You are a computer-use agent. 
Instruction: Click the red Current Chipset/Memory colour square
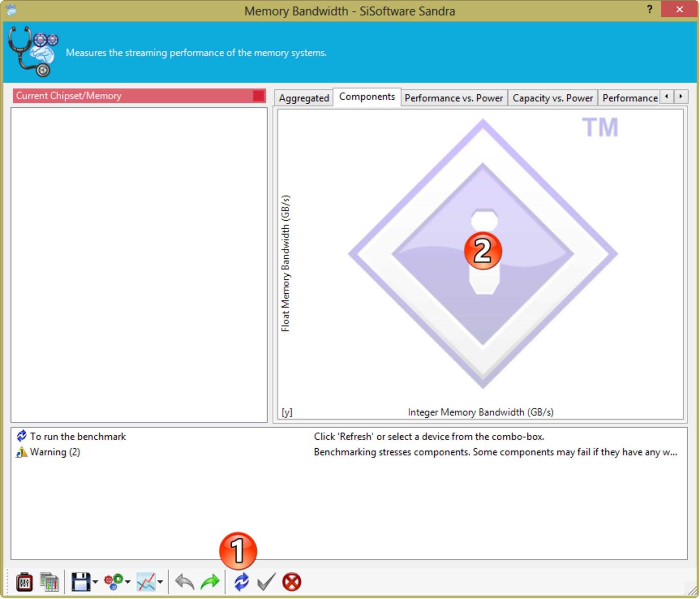tap(258, 96)
